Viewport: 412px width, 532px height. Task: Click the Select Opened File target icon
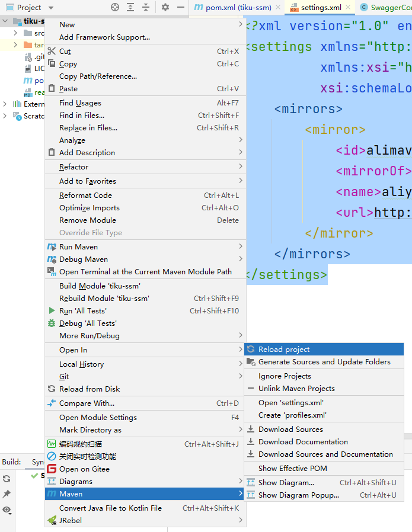click(115, 7)
